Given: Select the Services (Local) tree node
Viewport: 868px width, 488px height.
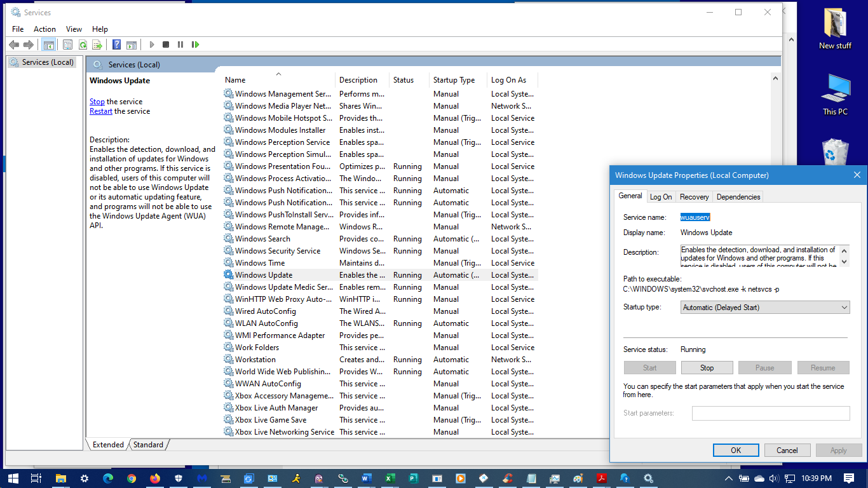Looking at the screenshot, I should (42, 62).
